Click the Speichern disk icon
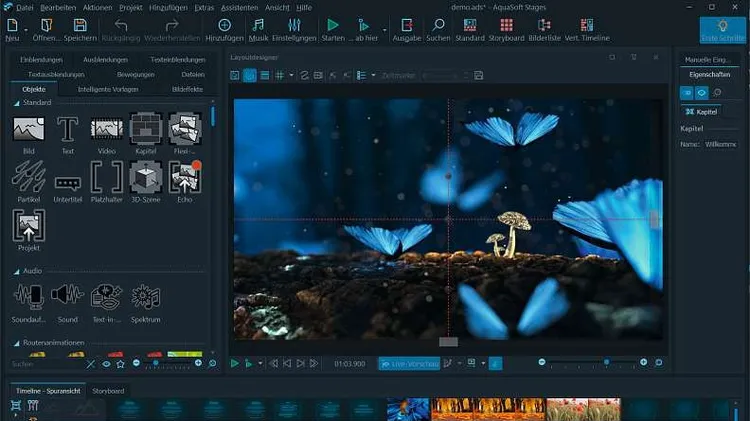 pos(81,25)
